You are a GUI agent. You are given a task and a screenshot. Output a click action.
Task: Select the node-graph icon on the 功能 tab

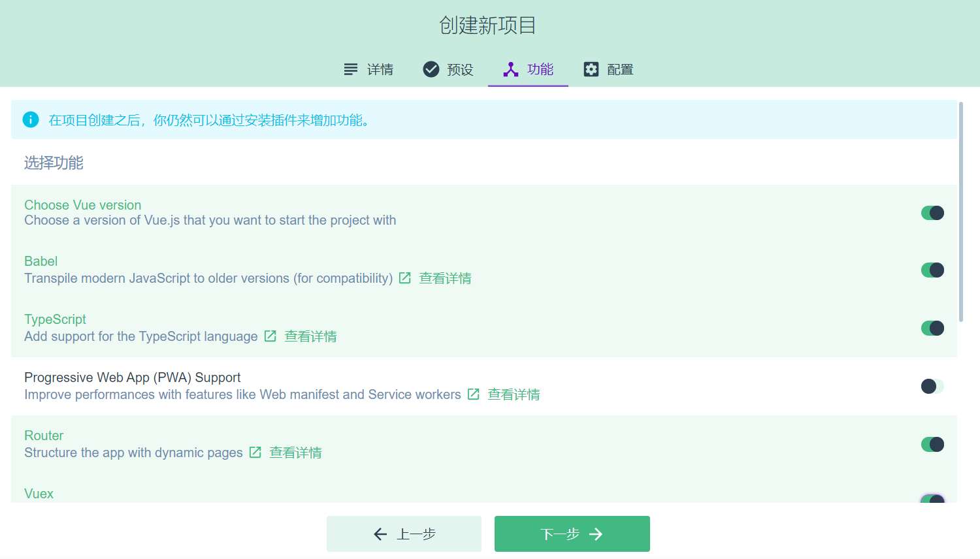coord(511,69)
